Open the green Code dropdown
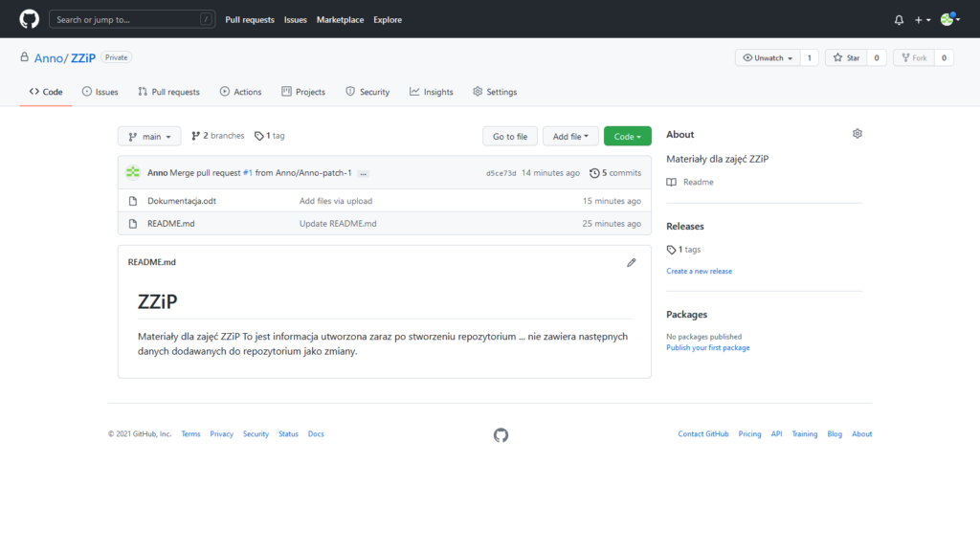Image resolution: width=980 pixels, height=551 pixels. [x=627, y=137]
